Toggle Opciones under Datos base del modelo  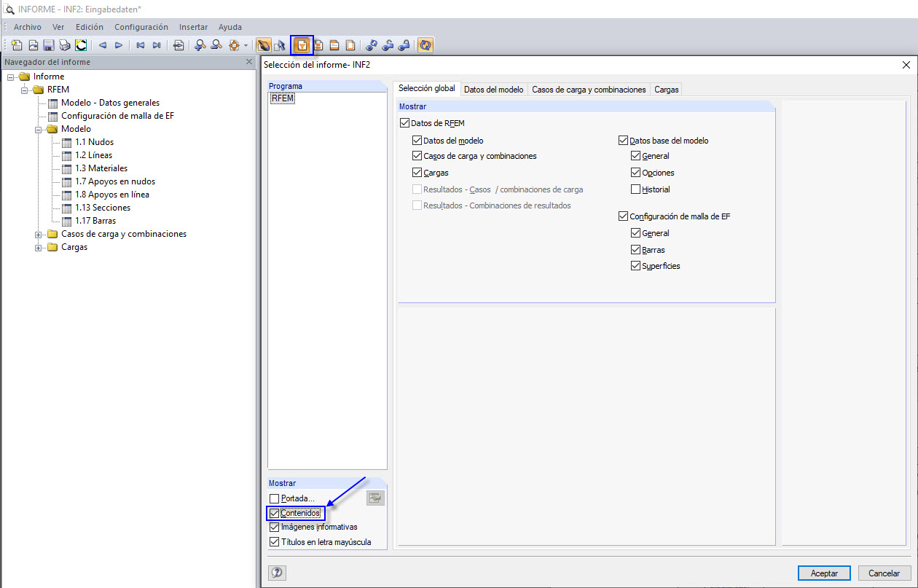pos(636,173)
